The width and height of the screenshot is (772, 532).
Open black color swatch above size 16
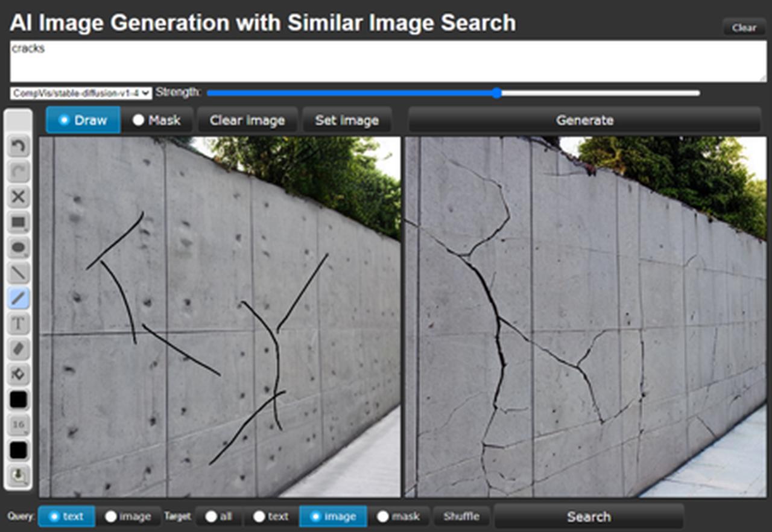(18, 399)
